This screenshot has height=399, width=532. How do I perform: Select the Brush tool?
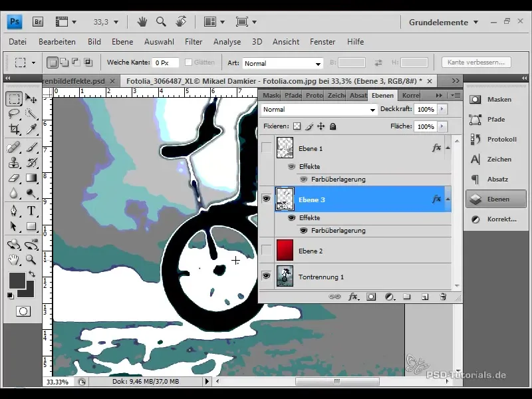[x=31, y=148]
